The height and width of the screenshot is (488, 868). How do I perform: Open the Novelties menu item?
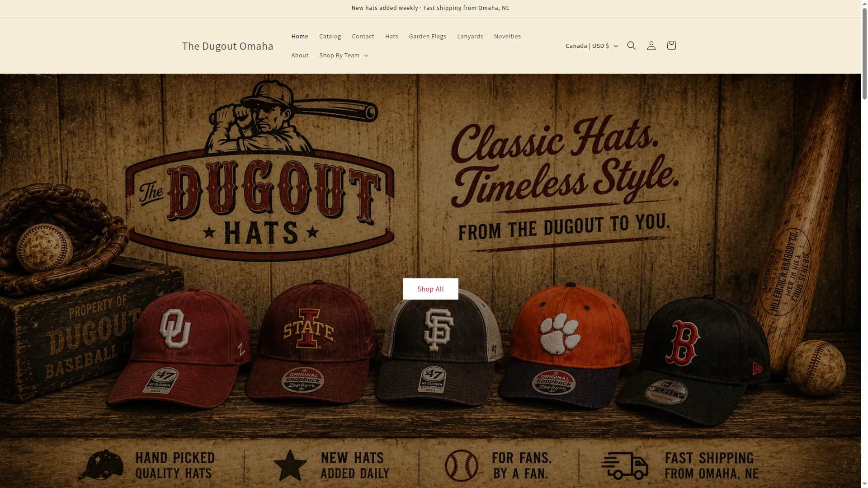tap(507, 36)
